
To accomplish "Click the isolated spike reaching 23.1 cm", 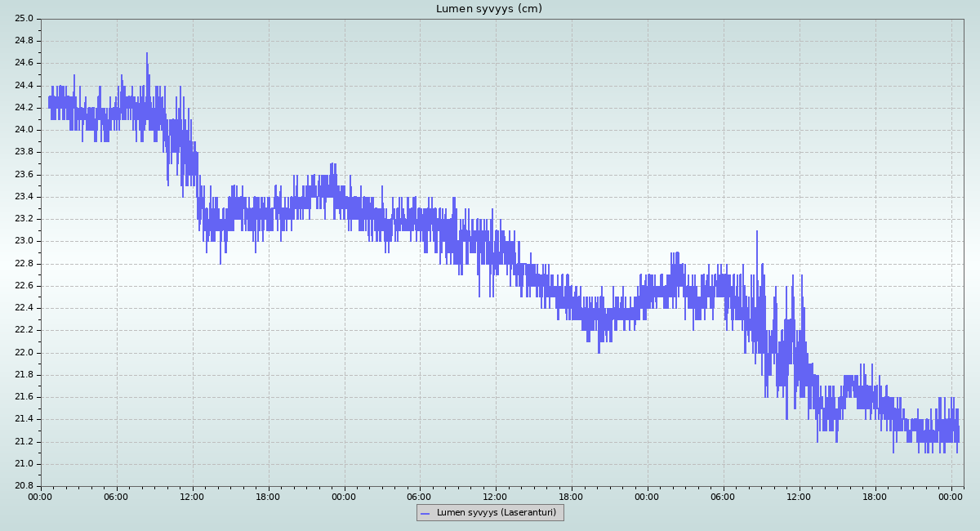I will point(757,233).
